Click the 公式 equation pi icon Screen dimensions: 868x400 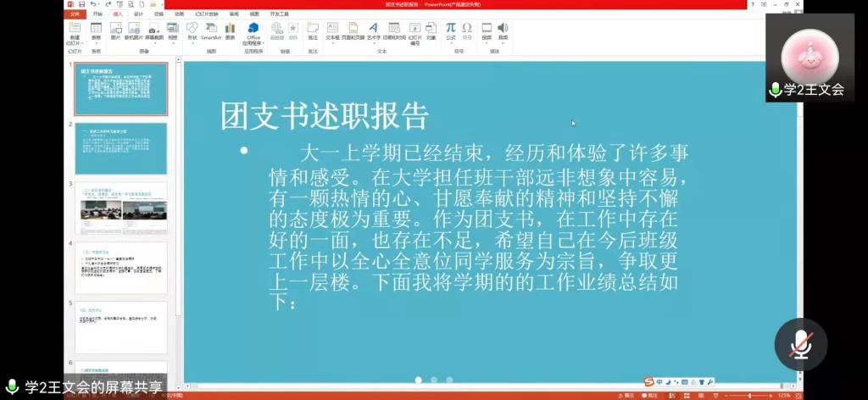point(451,31)
